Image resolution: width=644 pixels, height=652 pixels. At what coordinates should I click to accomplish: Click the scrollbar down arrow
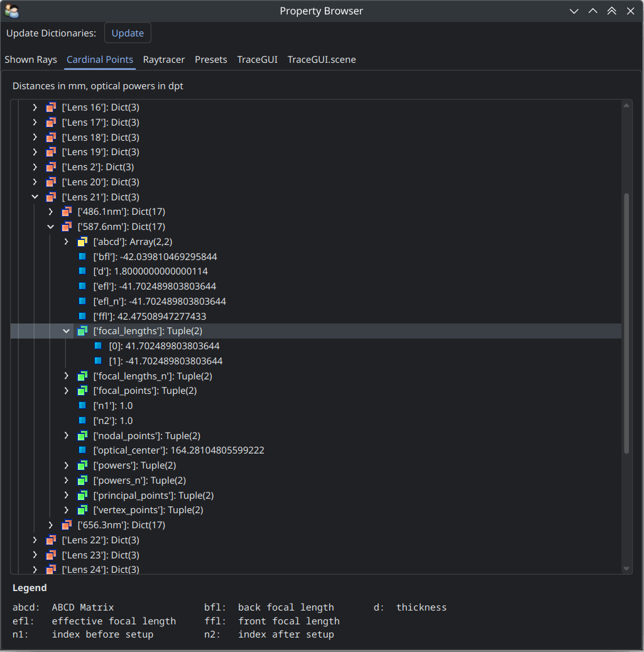pyautogui.click(x=626, y=569)
